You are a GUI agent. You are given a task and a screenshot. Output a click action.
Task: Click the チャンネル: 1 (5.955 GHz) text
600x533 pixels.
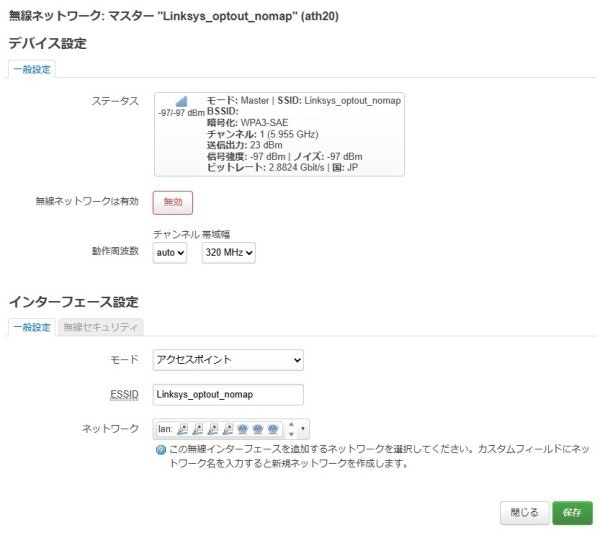click(x=262, y=134)
